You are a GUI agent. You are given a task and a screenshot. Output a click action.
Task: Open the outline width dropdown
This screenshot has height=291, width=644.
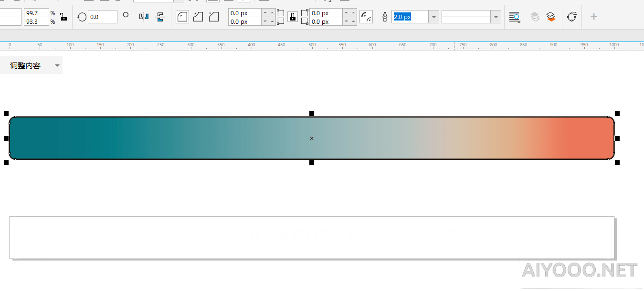coord(434,17)
